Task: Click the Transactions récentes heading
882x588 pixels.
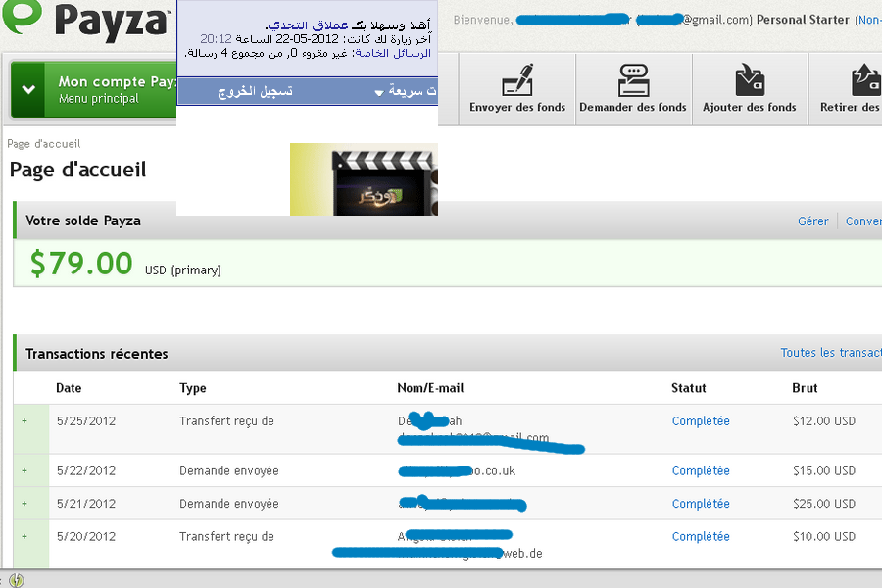Action: 97,354
